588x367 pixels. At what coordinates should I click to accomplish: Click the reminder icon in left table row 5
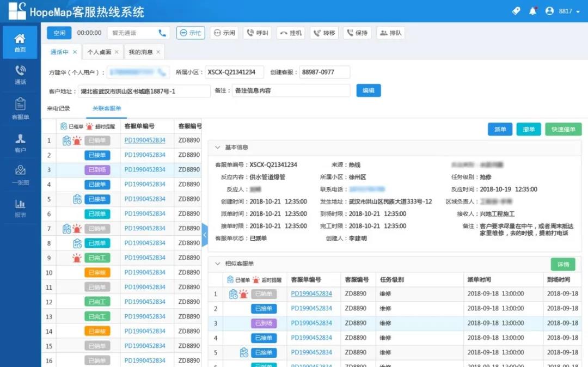pos(77,199)
